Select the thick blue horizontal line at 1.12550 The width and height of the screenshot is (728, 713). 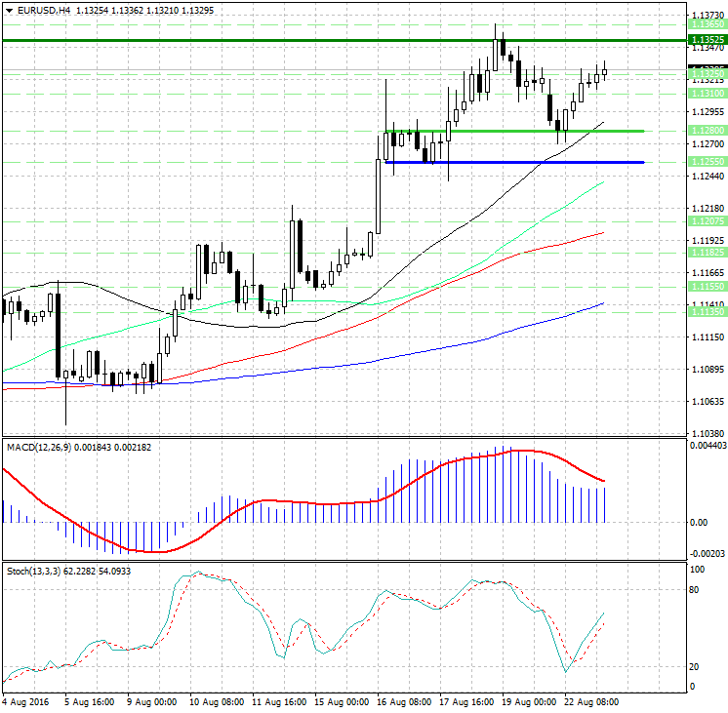(x=514, y=162)
